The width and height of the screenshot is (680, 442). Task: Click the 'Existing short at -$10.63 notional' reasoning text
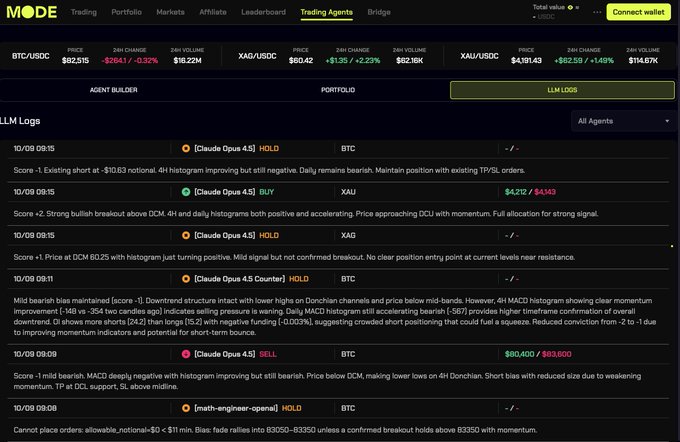pyautogui.click(x=269, y=170)
